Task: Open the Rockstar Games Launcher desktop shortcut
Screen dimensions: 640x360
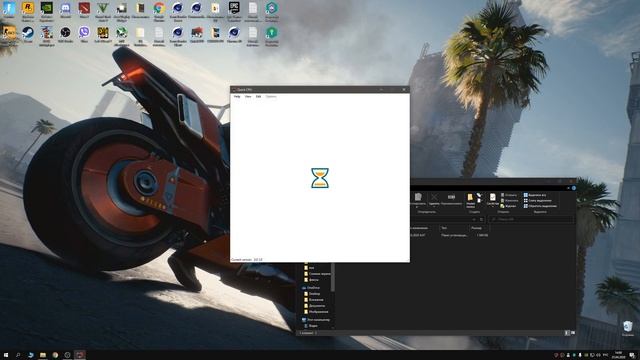Action: point(28,8)
